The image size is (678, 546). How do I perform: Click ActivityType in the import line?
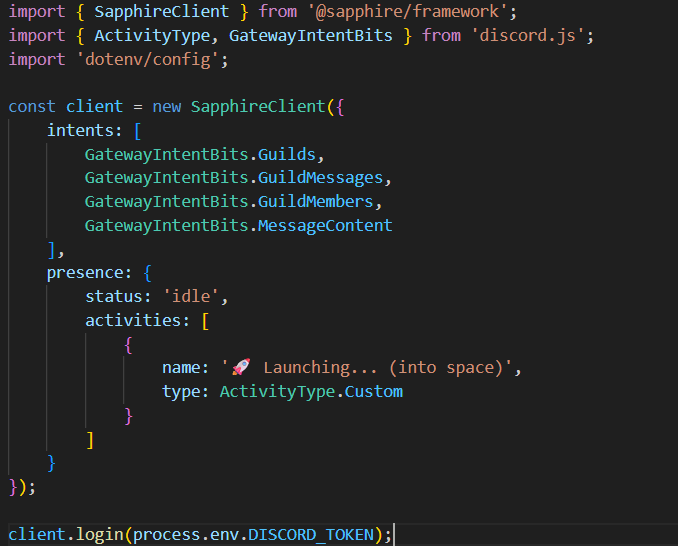click(152, 36)
